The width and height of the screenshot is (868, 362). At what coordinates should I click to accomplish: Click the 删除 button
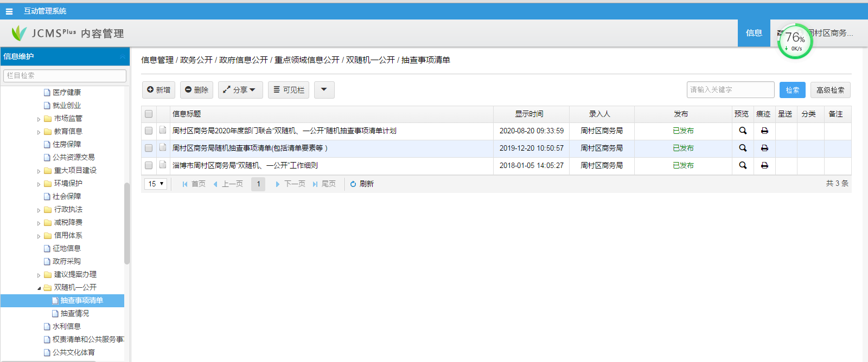click(196, 90)
